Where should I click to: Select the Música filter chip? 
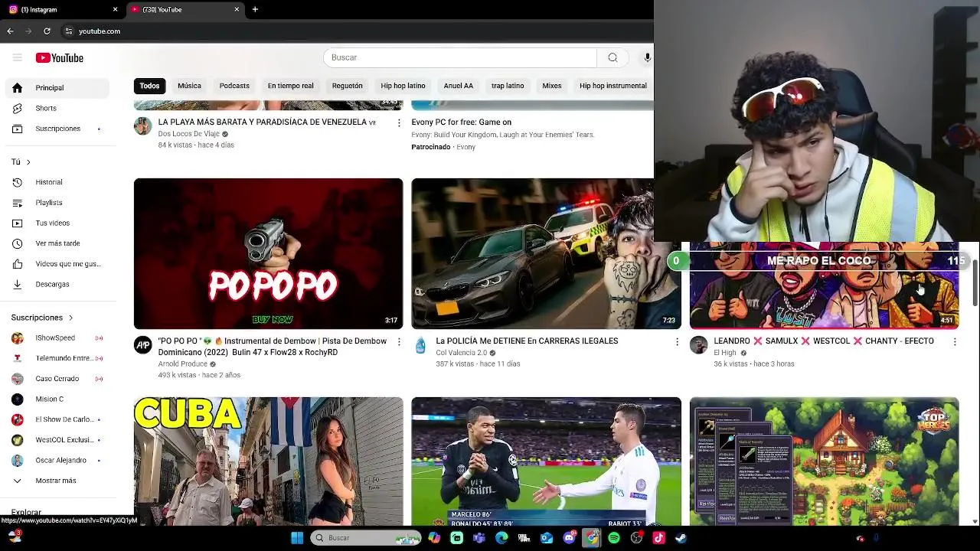[x=189, y=86]
